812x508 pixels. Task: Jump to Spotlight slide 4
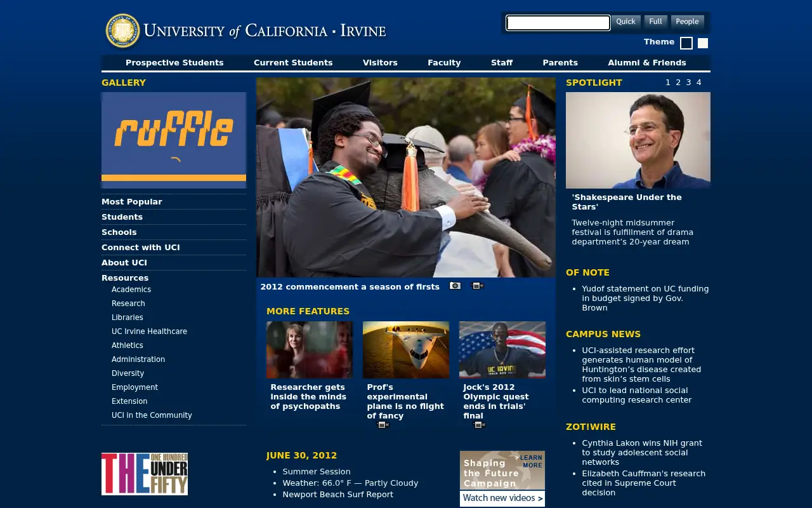(698, 83)
